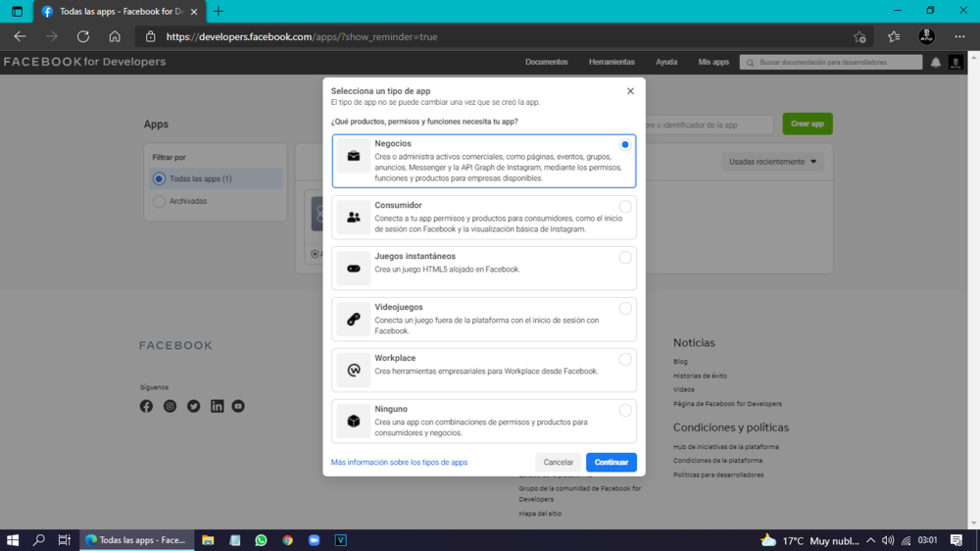
Task: Click the Juegos instantáneos gamepad icon
Action: click(354, 268)
